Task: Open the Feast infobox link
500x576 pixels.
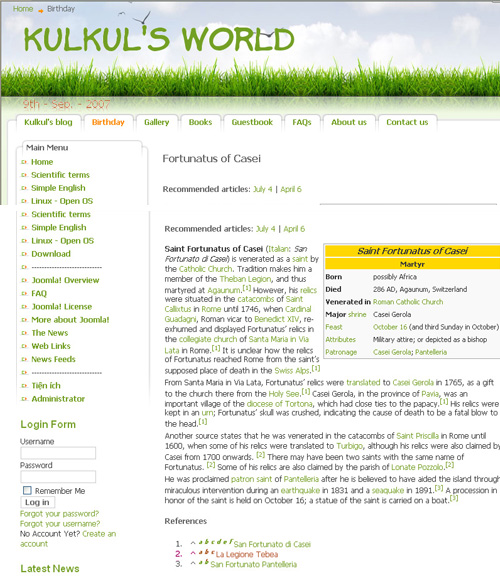Action: coord(334,327)
